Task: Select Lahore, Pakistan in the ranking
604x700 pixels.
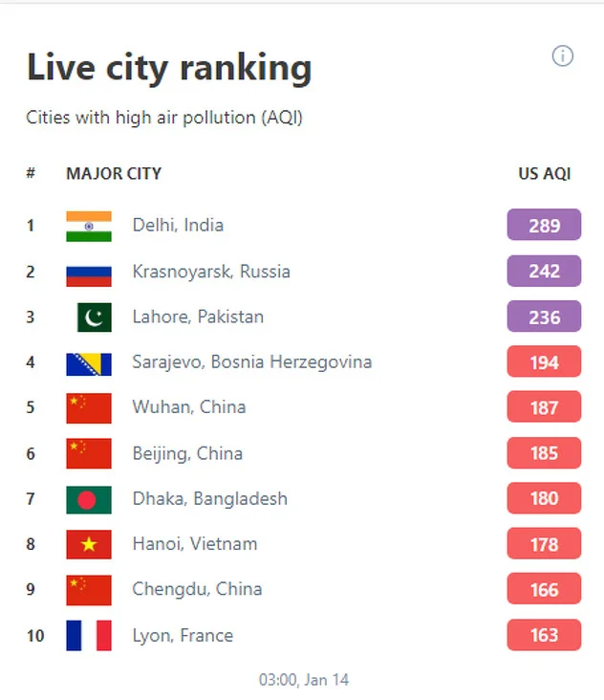Action: click(198, 317)
